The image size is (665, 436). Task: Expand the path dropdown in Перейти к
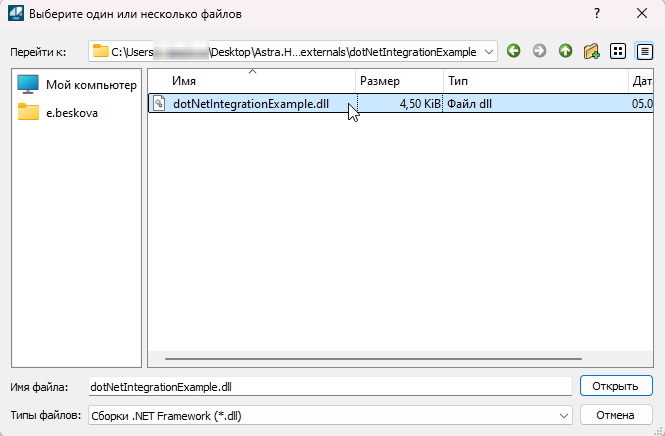[x=488, y=51]
